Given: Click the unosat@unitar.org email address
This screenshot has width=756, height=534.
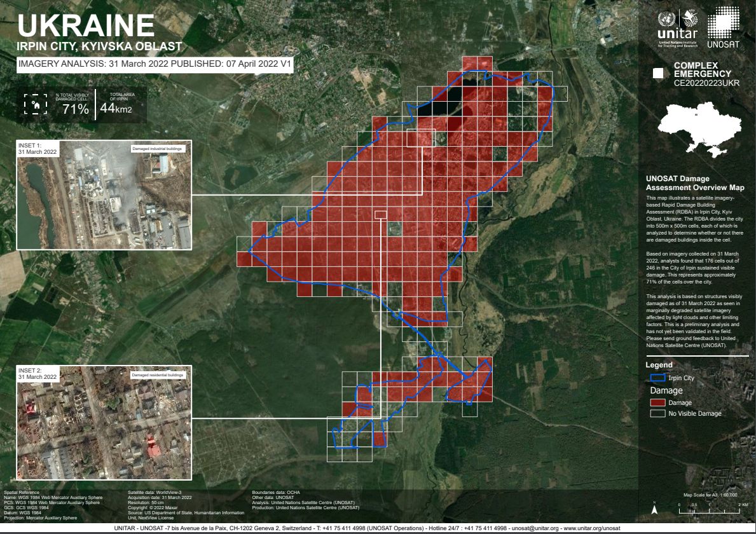Looking at the screenshot, I should [535, 528].
